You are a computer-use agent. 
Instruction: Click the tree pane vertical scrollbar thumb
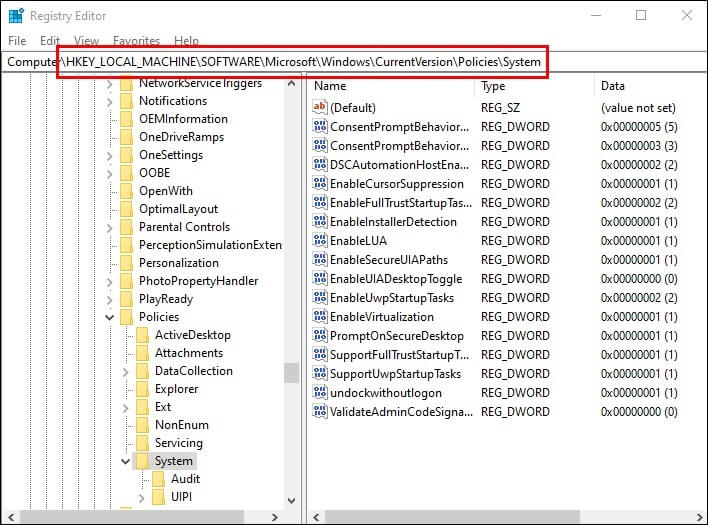click(x=291, y=373)
